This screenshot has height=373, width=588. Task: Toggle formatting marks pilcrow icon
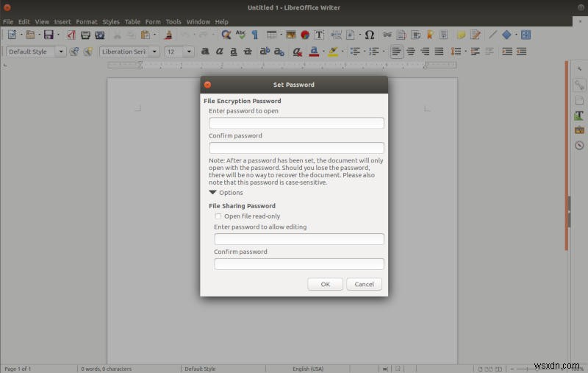coord(255,35)
